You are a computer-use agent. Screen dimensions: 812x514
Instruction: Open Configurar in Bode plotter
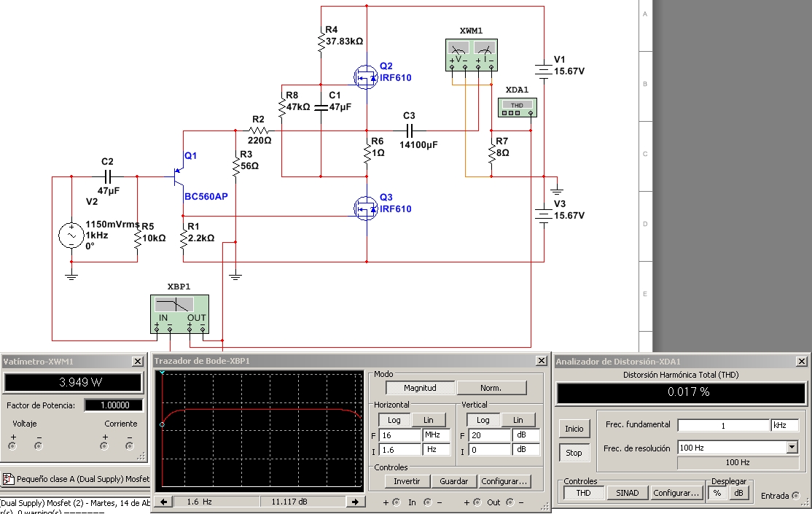(504, 481)
